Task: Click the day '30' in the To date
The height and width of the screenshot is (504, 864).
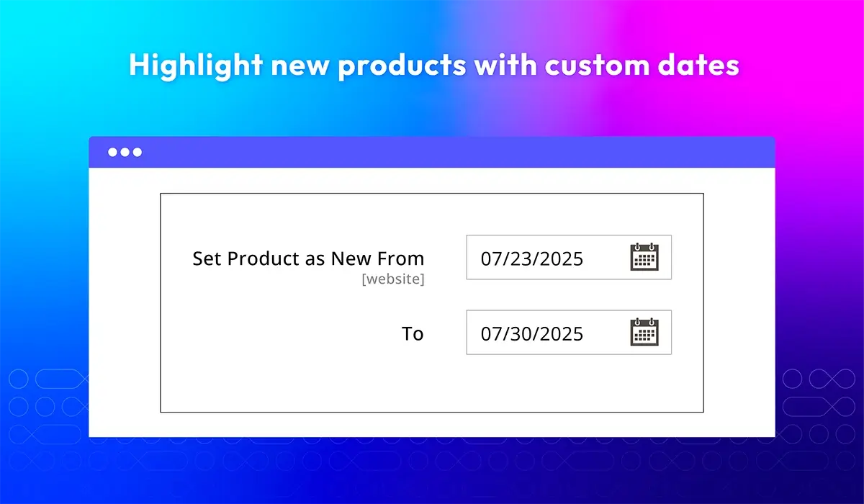Action: [519, 334]
